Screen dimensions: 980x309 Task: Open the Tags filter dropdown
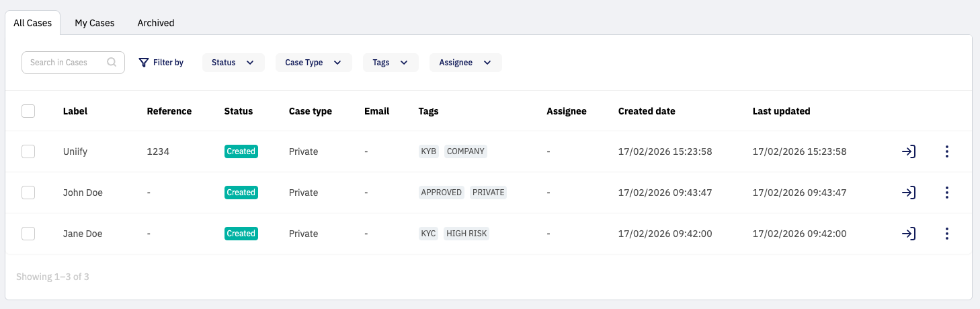pos(391,63)
